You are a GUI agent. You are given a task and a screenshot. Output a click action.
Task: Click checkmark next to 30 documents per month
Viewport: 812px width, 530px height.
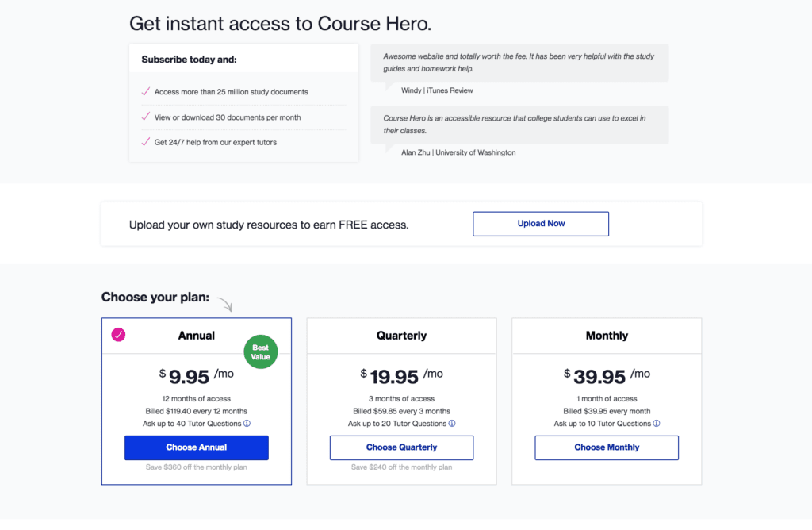tap(145, 117)
